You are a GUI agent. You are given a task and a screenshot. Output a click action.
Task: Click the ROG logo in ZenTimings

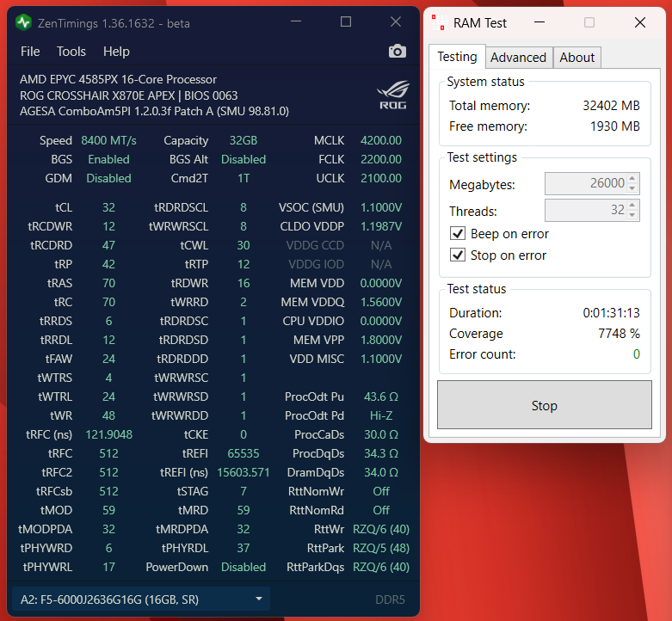tap(393, 95)
